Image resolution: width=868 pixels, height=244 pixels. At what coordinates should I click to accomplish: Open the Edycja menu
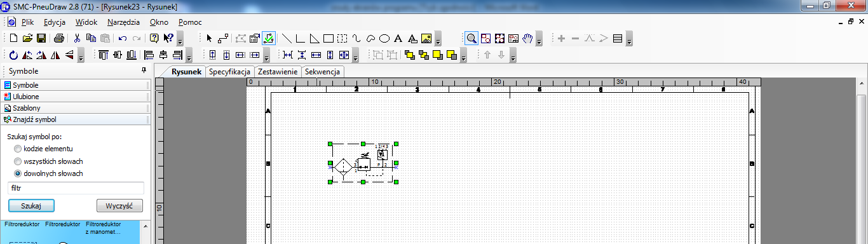click(55, 22)
